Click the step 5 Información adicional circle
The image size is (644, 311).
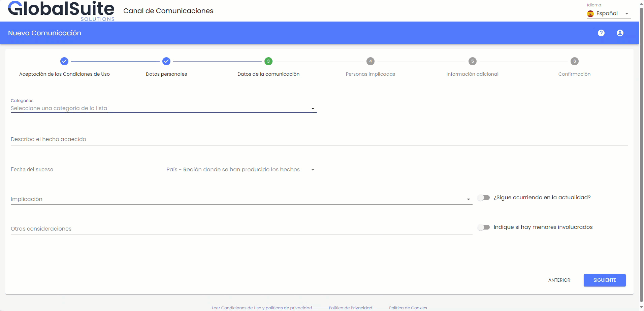pyautogui.click(x=473, y=61)
